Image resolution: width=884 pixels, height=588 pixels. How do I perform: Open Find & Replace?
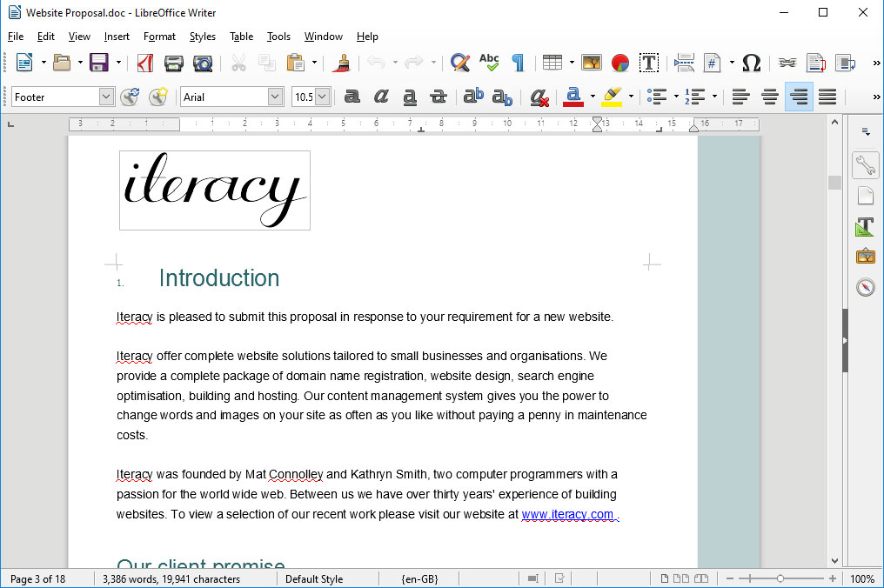click(x=460, y=62)
